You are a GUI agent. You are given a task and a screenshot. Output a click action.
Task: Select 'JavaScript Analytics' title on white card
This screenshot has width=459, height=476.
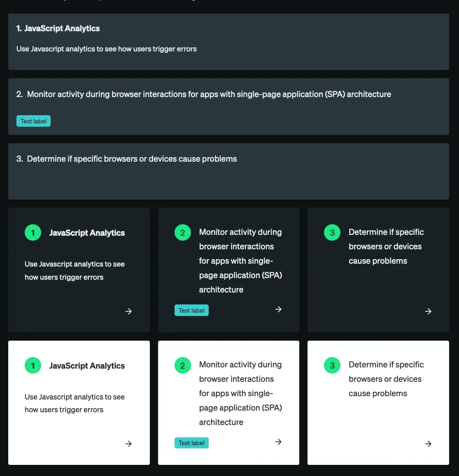coord(87,366)
